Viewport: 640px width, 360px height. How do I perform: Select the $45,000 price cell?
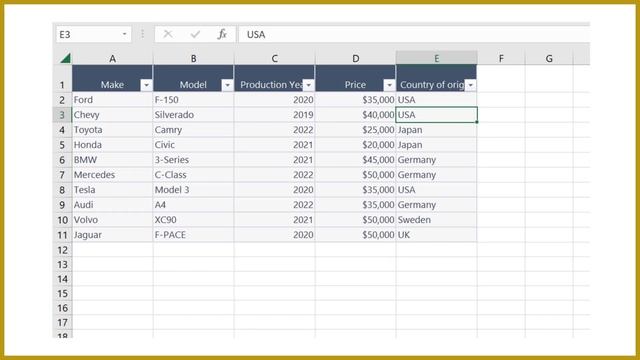pos(356,160)
